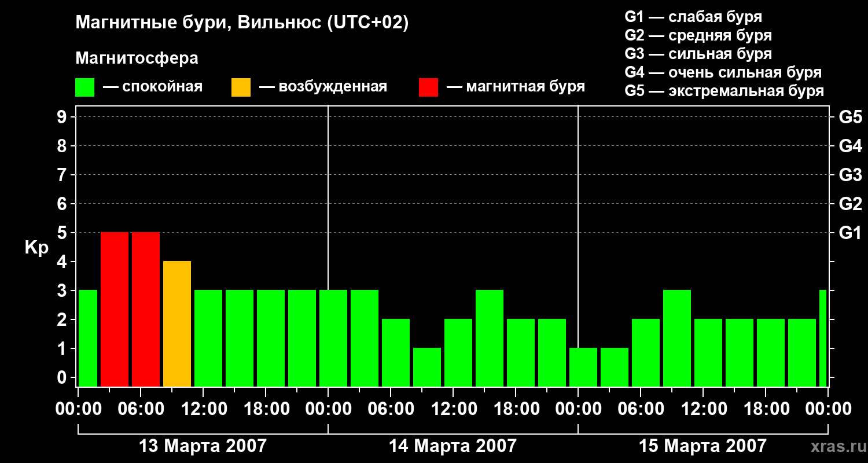Click the '— магнитная буря' legend label
This screenshot has height=463, width=868.
pos(516,87)
